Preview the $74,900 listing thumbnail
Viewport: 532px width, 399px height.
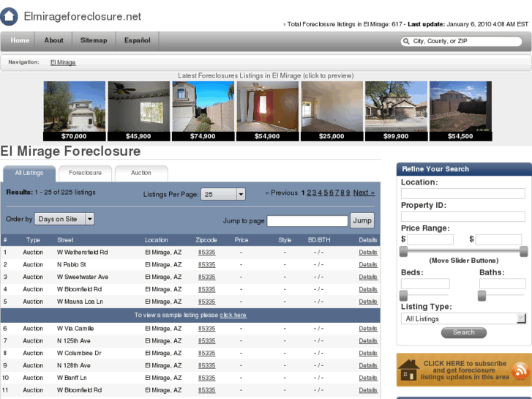click(203, 111)
